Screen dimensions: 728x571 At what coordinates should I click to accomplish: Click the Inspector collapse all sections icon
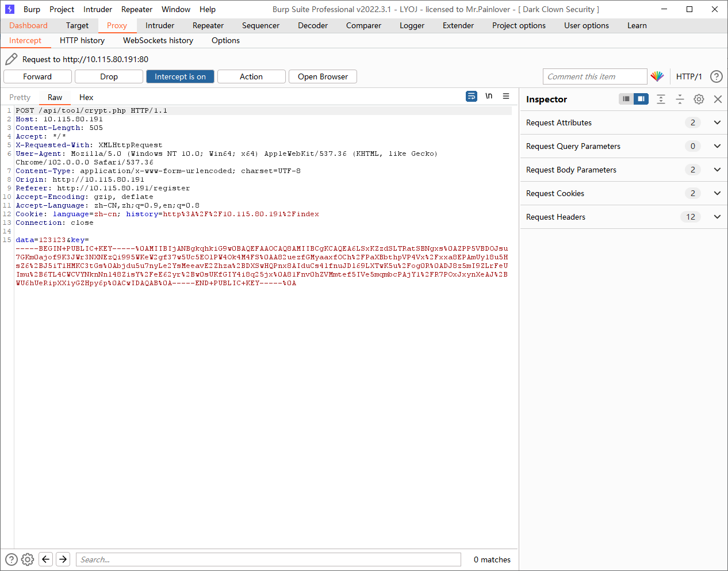pos(680,99)
